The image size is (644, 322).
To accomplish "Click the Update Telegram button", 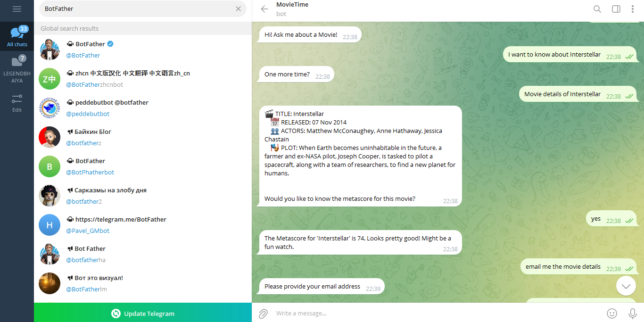I will coord(143,313).
